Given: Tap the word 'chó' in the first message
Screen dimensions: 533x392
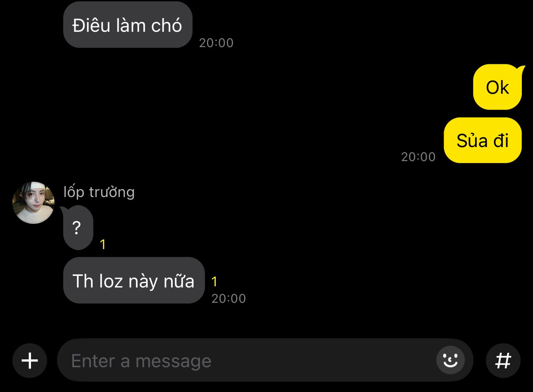Looking at the screenshot, I should click(x=167, y=26).
